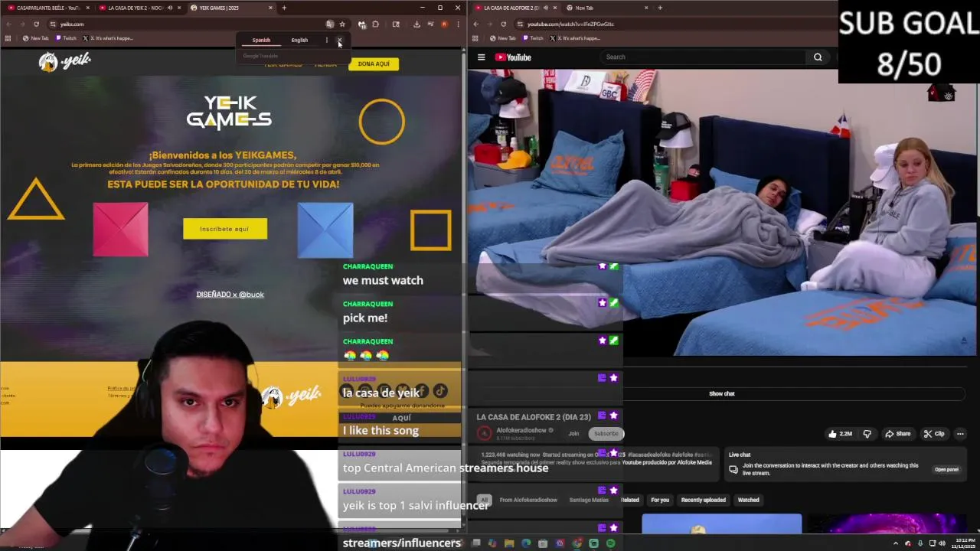Open Downloads icon in left browser toolbar

(416, 24)
